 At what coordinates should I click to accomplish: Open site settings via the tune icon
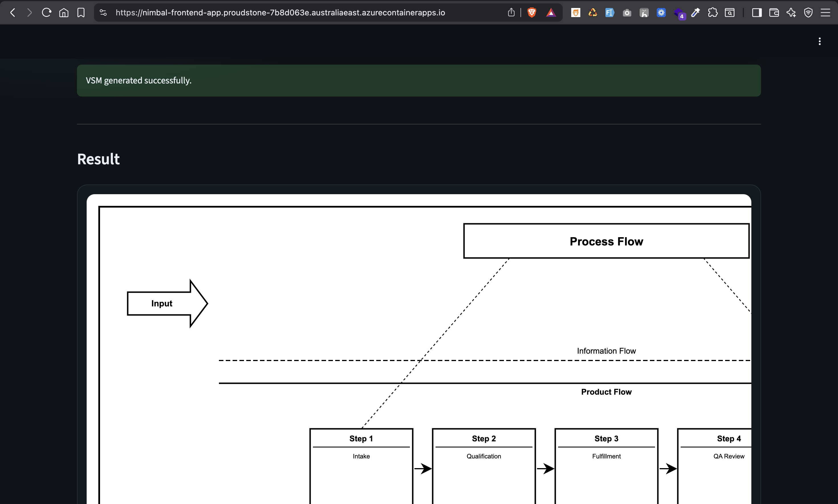click(x=103, y=12)
